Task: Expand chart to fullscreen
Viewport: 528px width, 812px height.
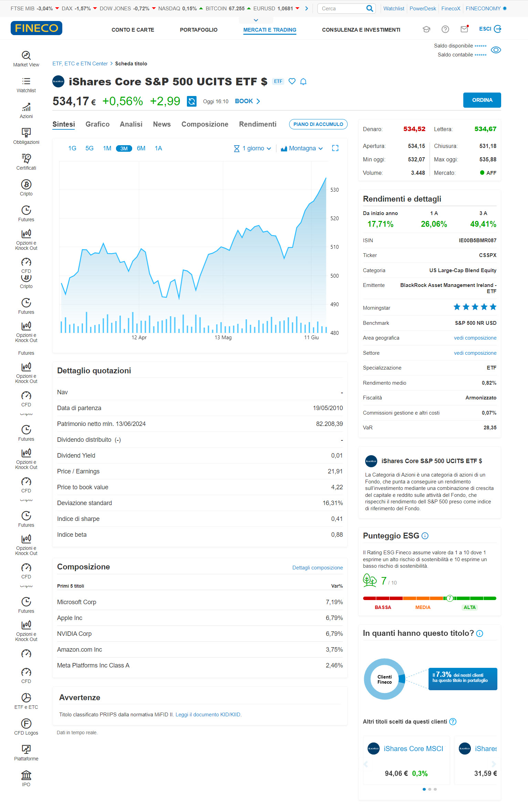Action: [335, 148]
